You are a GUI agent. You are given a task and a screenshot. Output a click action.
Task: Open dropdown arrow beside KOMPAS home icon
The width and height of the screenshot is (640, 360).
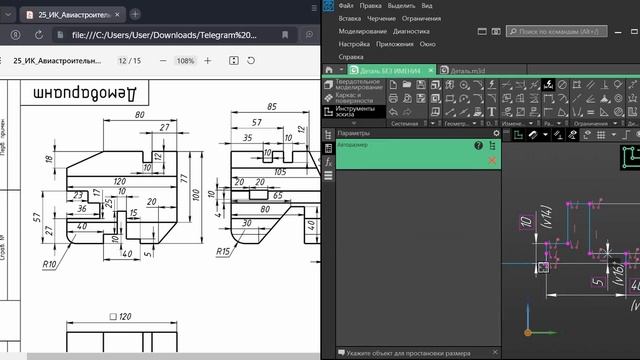(x=341, y=70)
